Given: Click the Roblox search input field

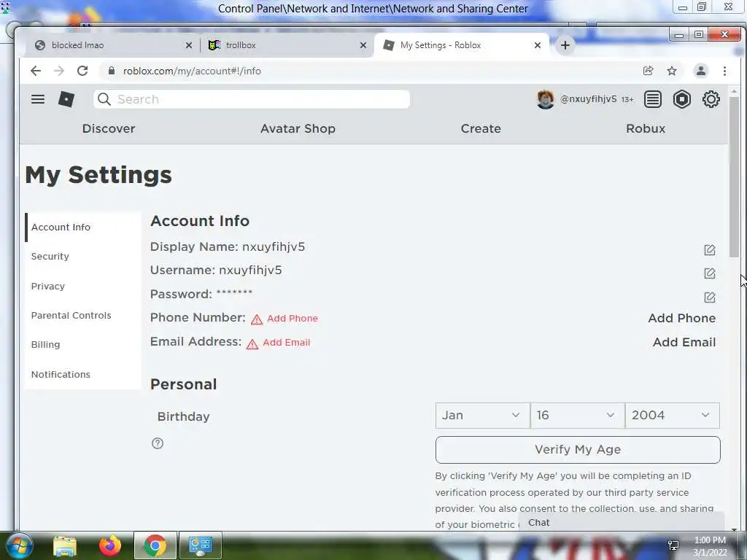Looking at the screenshot, I should (252, 99).
